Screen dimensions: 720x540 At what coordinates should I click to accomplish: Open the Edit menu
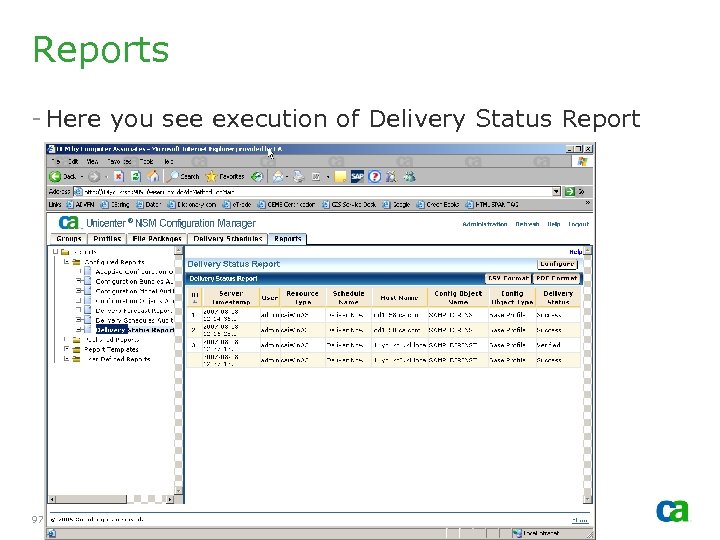tap(73, 162)
